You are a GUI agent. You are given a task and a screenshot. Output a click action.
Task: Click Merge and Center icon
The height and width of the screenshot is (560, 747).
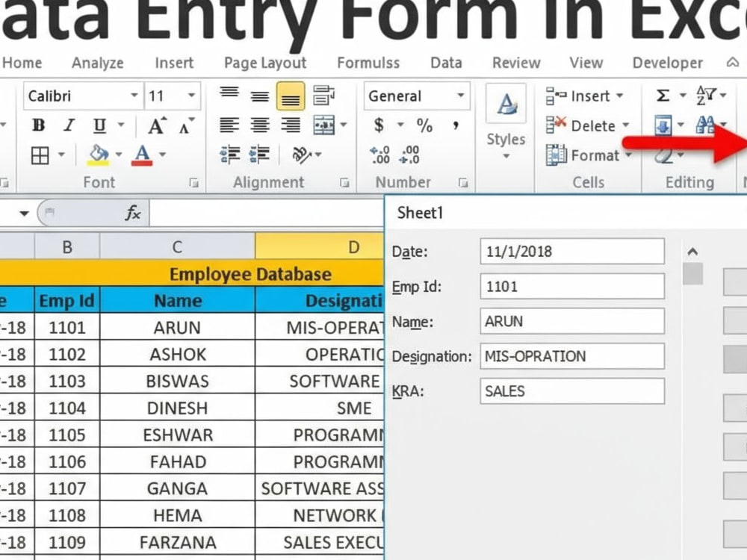[x=324, y=125]
